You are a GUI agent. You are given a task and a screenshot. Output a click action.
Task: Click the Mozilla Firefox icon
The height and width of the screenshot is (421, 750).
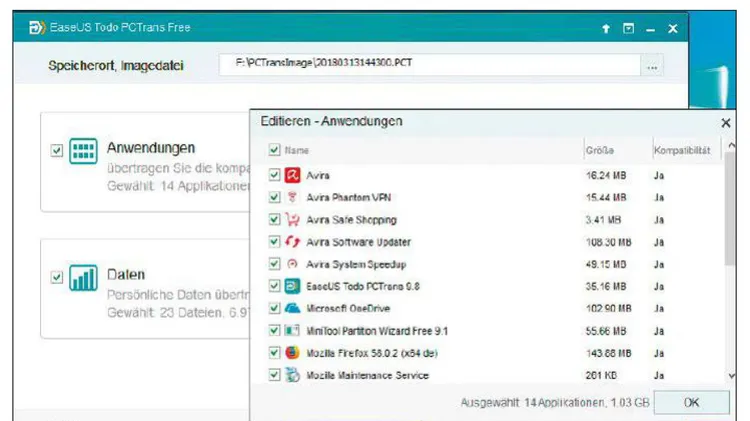(292, 353)
